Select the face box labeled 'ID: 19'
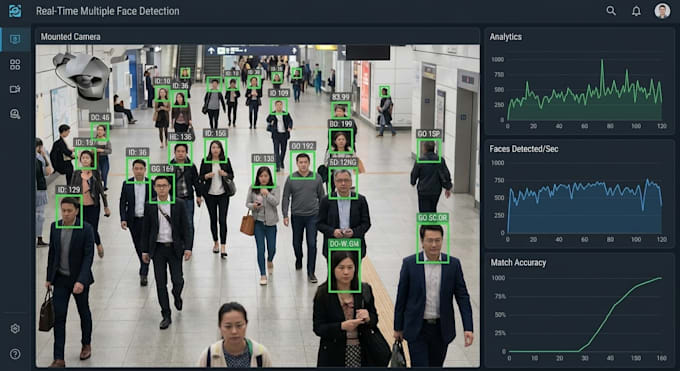 pos(85,158)
